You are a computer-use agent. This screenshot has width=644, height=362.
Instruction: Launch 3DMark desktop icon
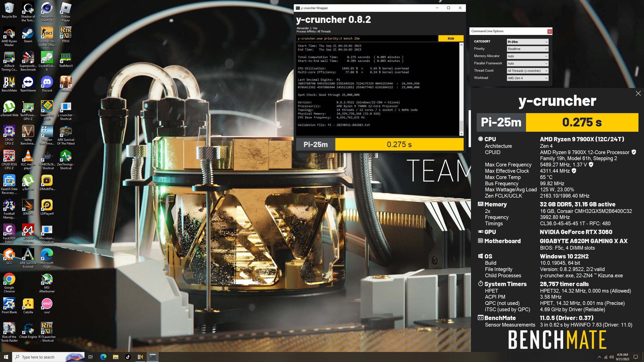pyautogui.click(x=28, y=208)
